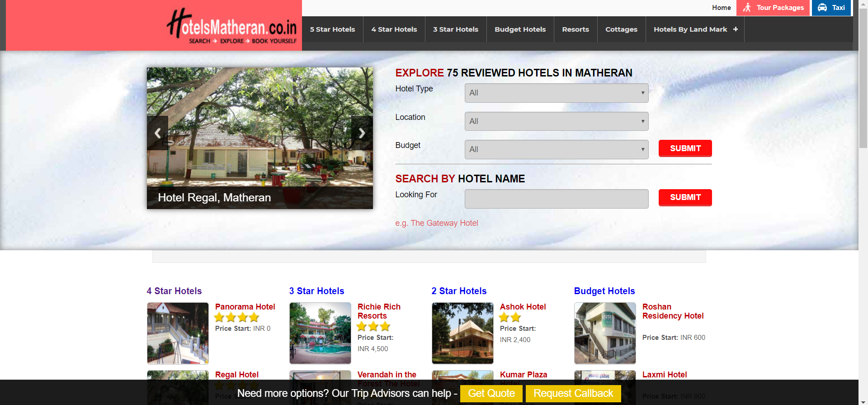
Task: Show previous slide with left arrow
Action: pyautogui.click(x=157, y=133)
